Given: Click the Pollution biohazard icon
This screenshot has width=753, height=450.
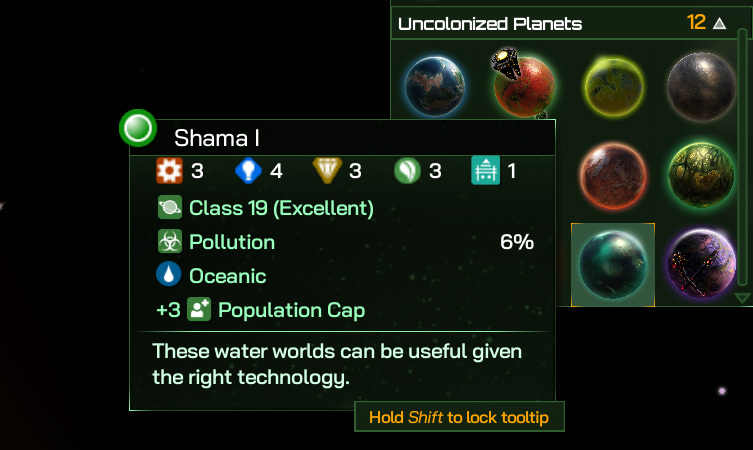Looking at the screenshot, I should click(x=169, y=242).
